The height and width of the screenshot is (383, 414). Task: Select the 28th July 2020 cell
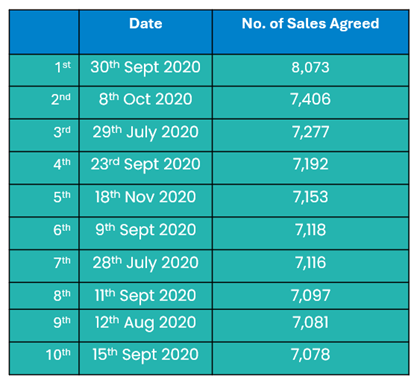146,263
